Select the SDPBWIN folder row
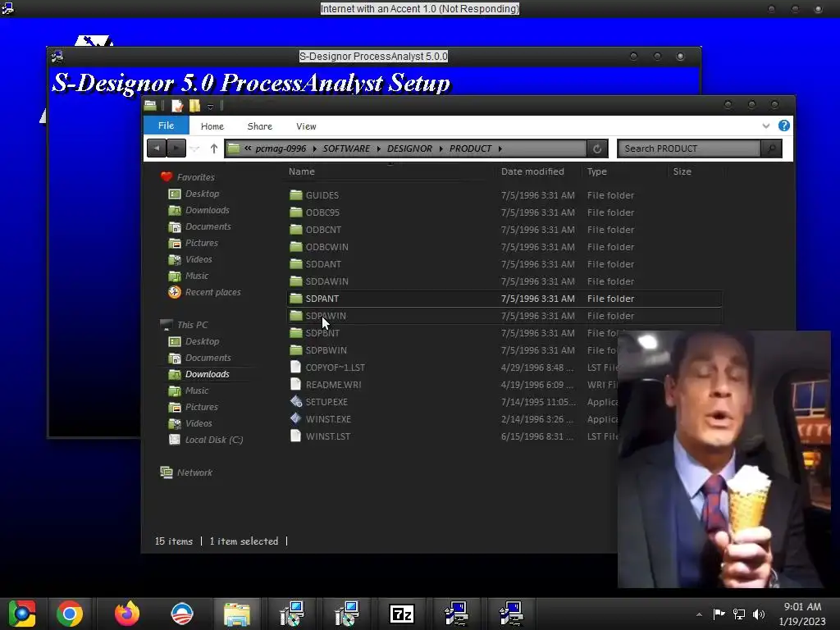The height and width of the screenshot is (630, 840). 504,349
